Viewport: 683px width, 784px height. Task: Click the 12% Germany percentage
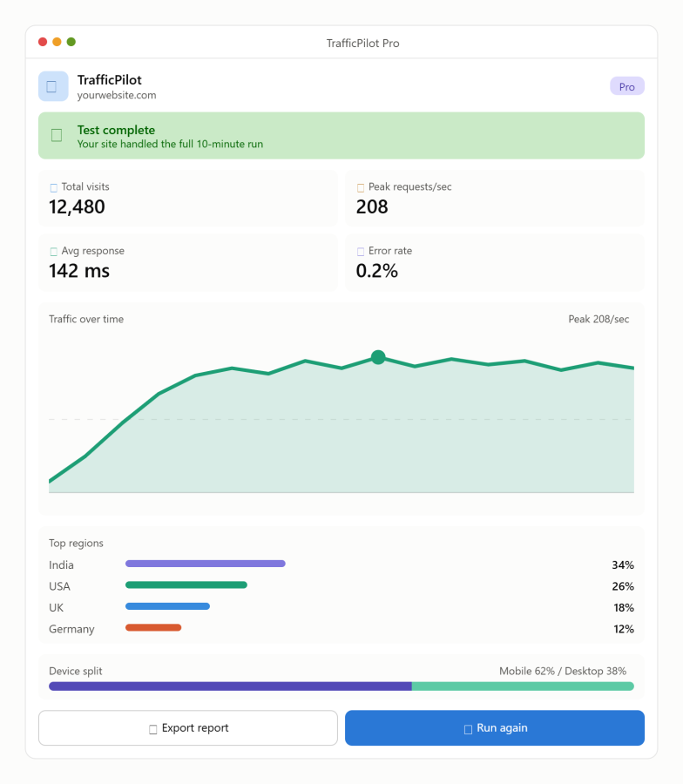[x=624, y=629]
